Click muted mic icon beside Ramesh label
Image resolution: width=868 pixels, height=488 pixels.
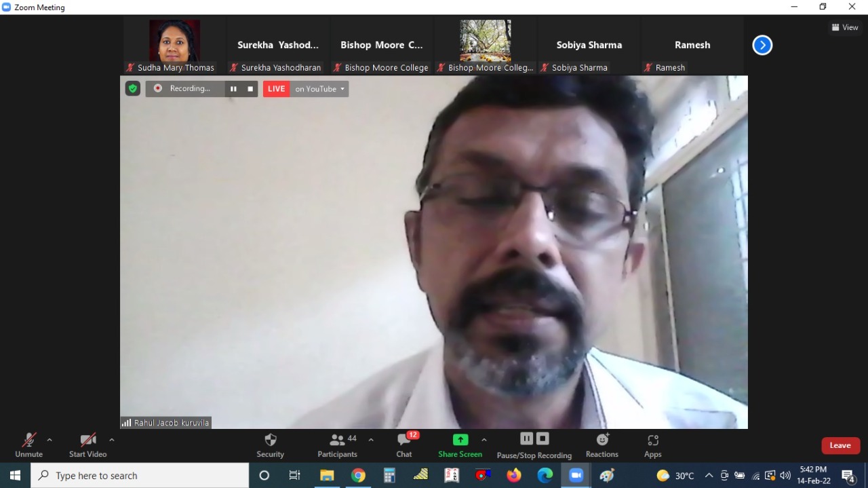648,68
